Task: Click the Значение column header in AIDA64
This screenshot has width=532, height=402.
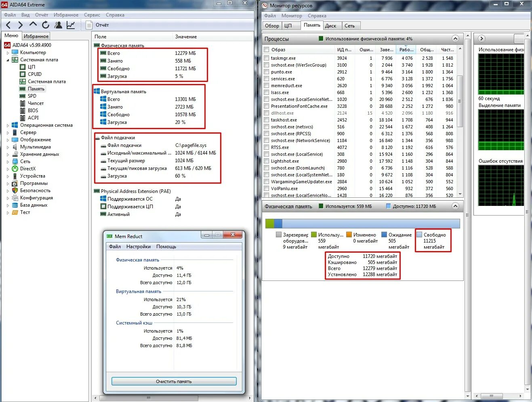Action: pyautogui.click(x=213, y=37)
